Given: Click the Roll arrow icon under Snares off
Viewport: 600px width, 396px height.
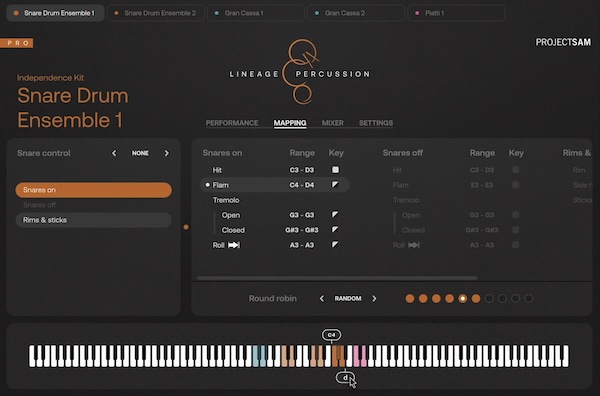Looking at the screenshot, I should coord(414,245).
